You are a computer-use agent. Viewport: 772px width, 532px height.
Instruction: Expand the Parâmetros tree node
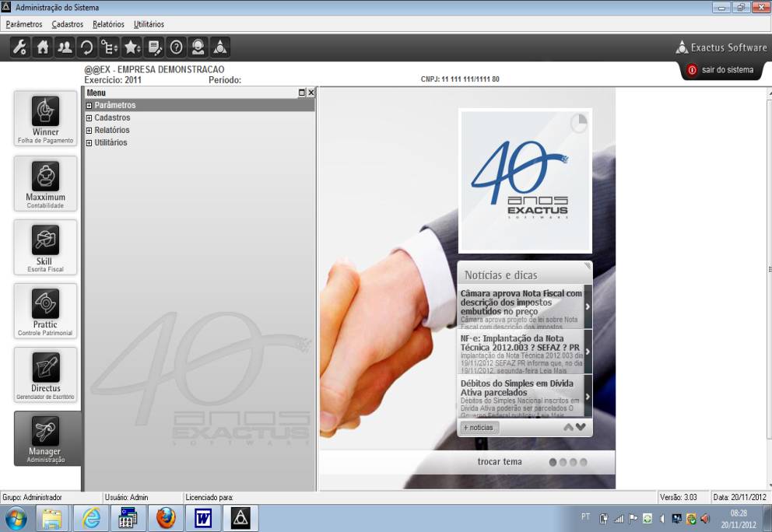(89, 105)
